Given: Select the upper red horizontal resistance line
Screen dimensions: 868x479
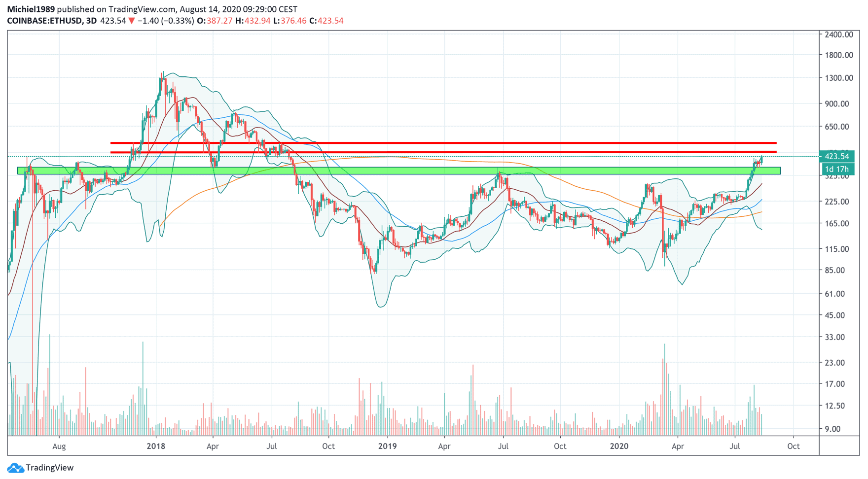Looking at the screenshot, I should 443,143.
